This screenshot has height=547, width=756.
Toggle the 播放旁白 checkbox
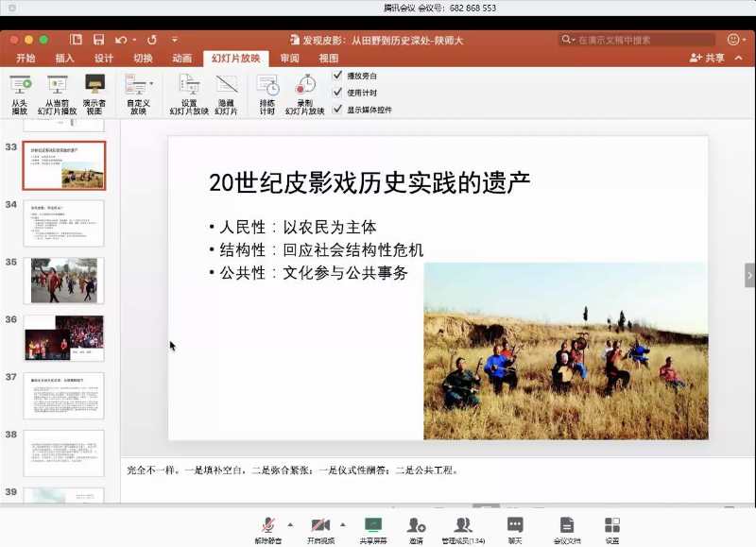tap(337, 76)
